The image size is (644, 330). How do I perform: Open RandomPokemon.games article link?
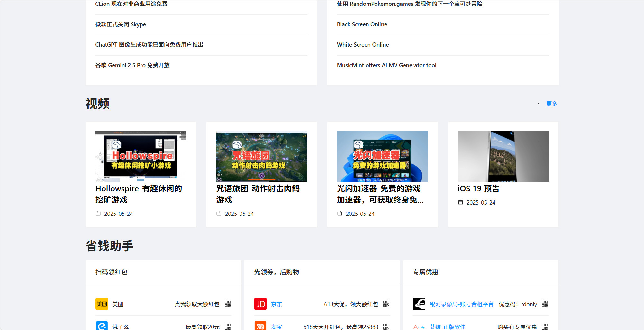410,4
